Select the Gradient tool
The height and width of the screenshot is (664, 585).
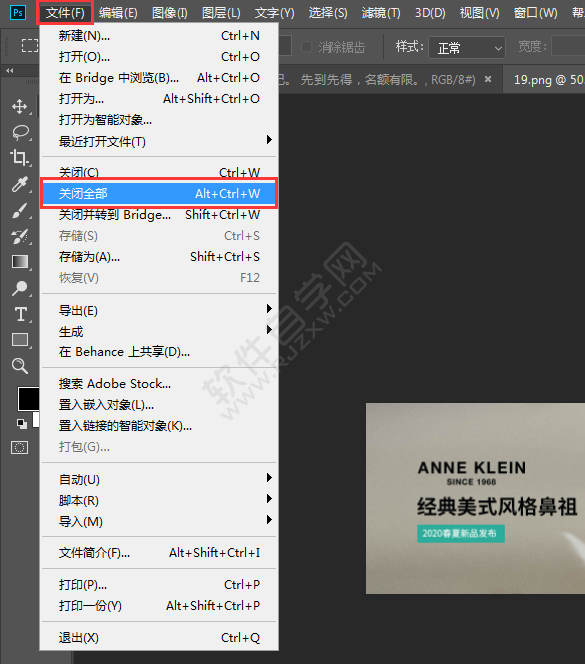[x=20, y=262]
